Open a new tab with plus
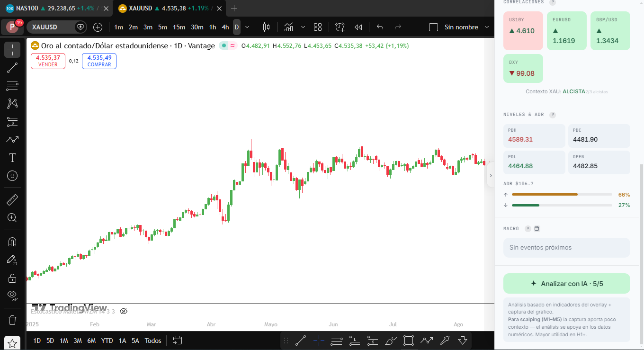 point(234,8)
